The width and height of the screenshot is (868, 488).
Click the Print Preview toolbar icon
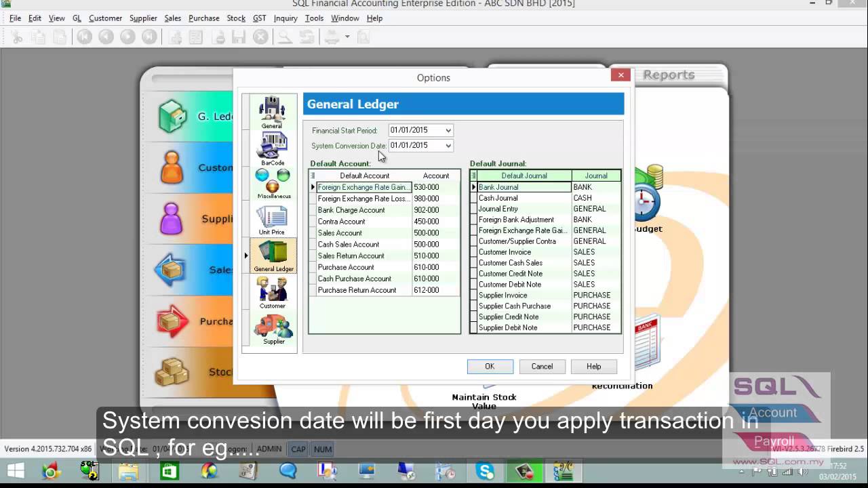pos(363,37)
